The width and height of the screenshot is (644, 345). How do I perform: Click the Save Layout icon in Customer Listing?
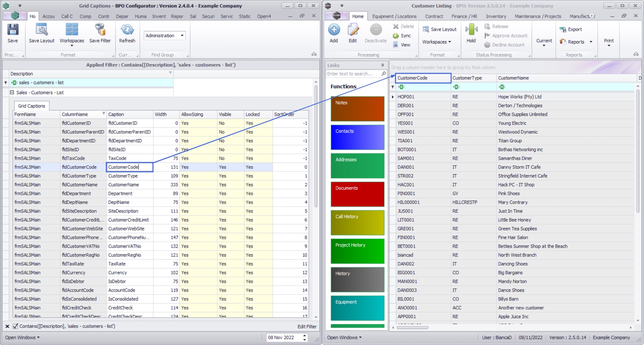(x=426, y=29)
